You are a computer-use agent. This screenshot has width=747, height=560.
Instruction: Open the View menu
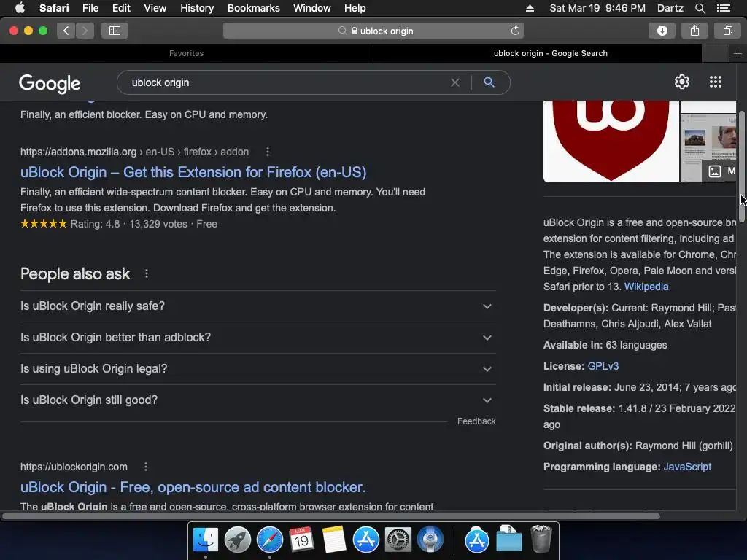click(155, 8)
